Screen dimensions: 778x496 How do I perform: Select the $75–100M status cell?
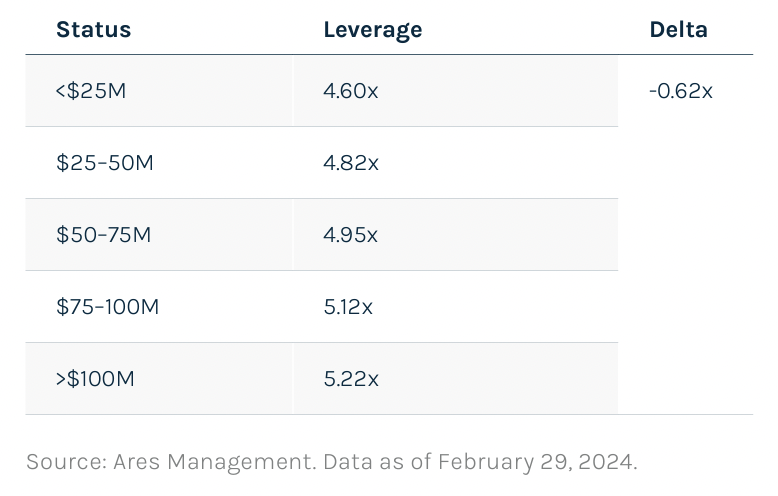[x=107, y=307]
